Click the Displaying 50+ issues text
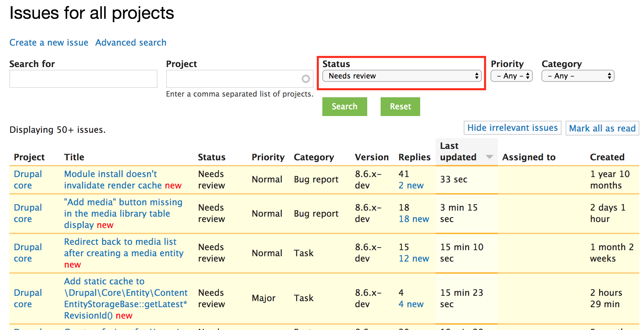Image resolution: width=644 pixels, height=330 pixels. point(57,130)
